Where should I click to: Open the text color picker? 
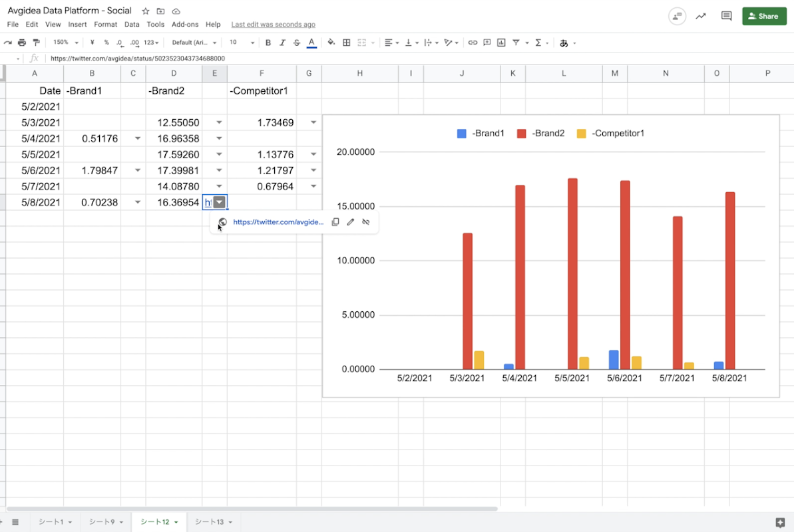(311, 43)
